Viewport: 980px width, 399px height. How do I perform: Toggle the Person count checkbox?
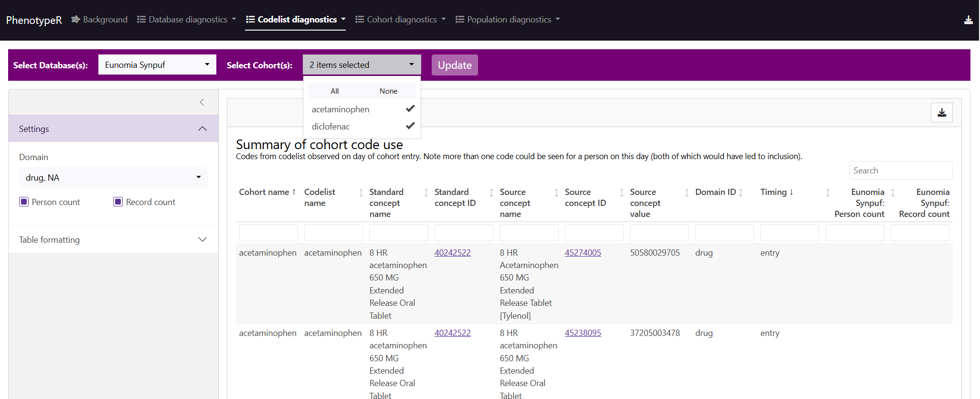24,202
